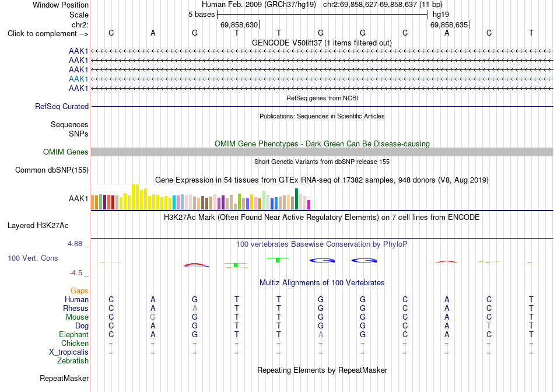
Task: Open '100 vertebrates Basewise Conservation by PhyloP' title
Action: tap(321, 244)
